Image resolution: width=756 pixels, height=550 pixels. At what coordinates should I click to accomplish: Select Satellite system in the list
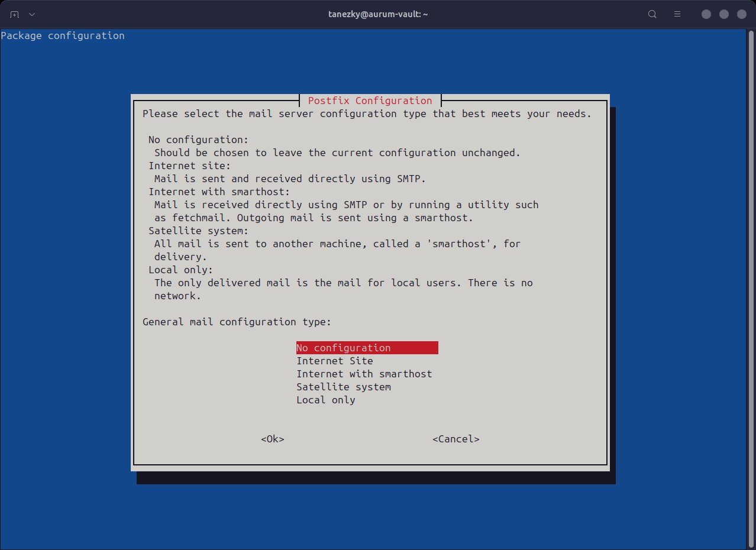[344, 387]
